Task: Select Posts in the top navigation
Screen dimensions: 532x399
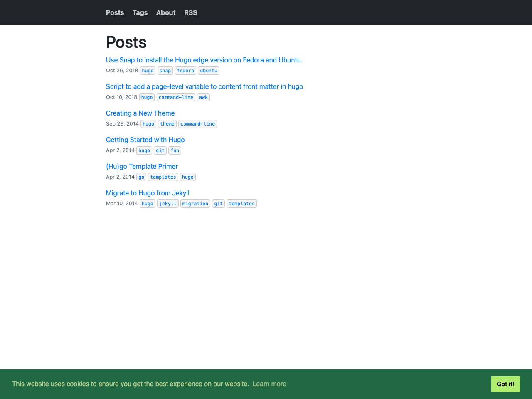Action: click(x=115, y=12)
